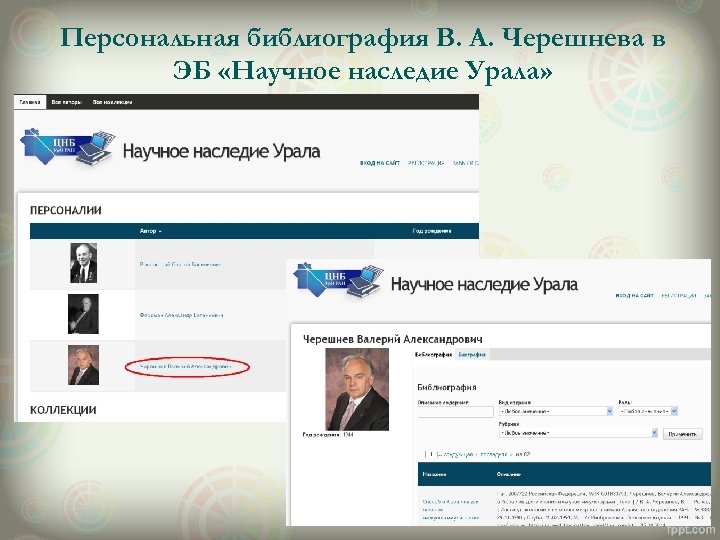Screen dimensions: 720x540
Task: Open the Роль dropdown
Action: tap(648, 411)
